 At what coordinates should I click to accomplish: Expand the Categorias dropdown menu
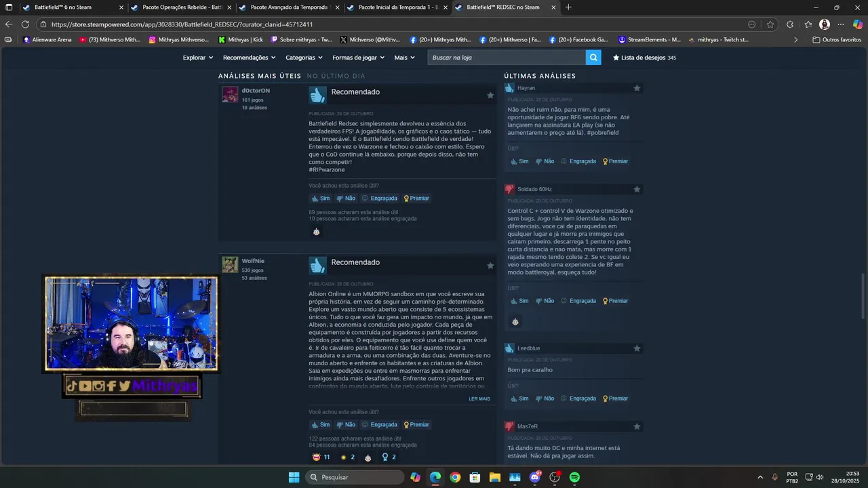click(304, 58)
